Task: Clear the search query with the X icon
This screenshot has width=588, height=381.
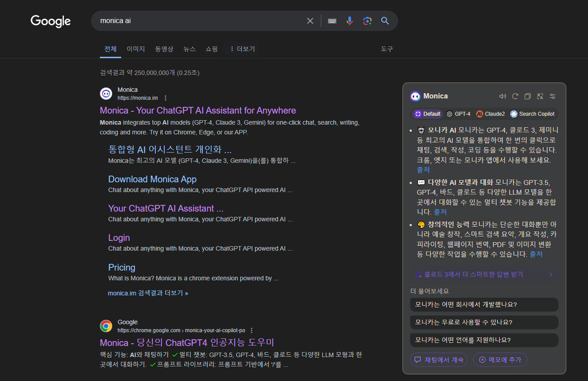Action: tap(310, 21)
